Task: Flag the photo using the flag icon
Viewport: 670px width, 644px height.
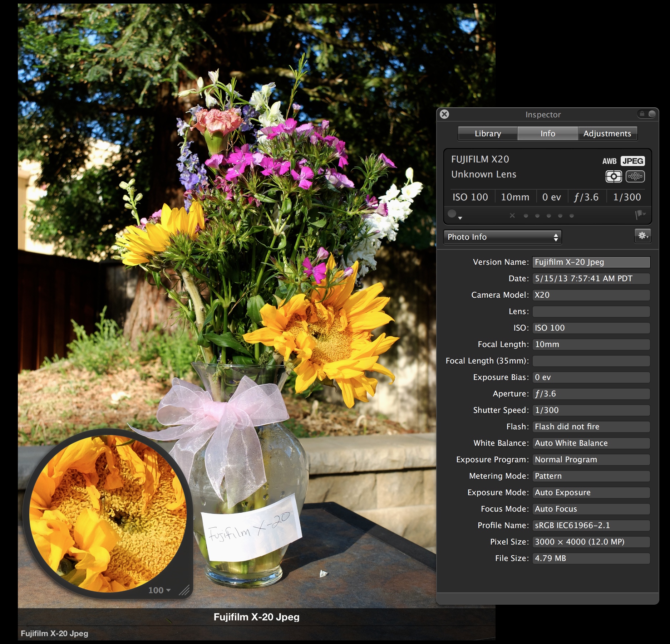Action: (640, 215)
